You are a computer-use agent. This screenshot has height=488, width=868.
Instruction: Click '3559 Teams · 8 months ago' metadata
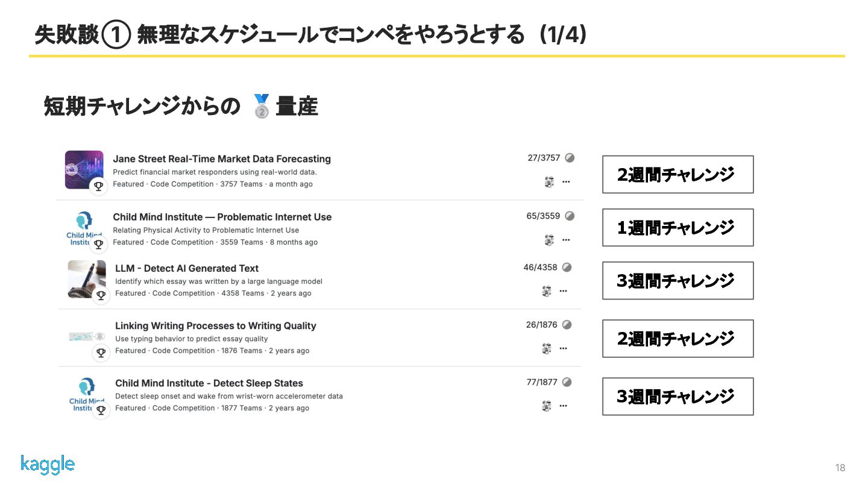[x=269, y=242]
